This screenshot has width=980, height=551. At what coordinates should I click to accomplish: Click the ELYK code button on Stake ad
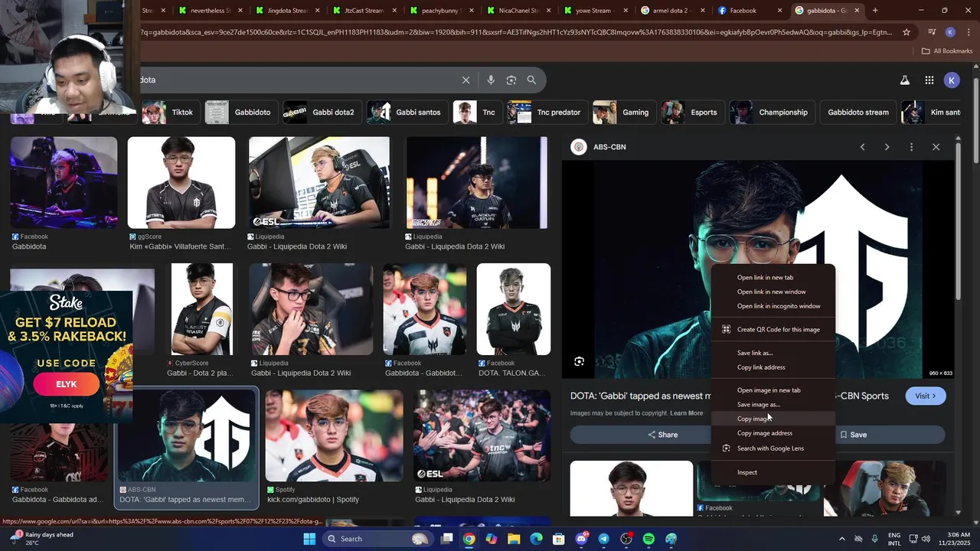coord(67,384)
